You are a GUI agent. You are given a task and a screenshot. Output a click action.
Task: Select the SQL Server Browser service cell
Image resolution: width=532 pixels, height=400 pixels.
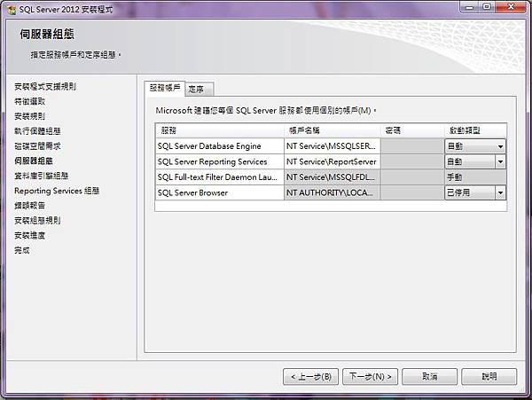(220, 192)
